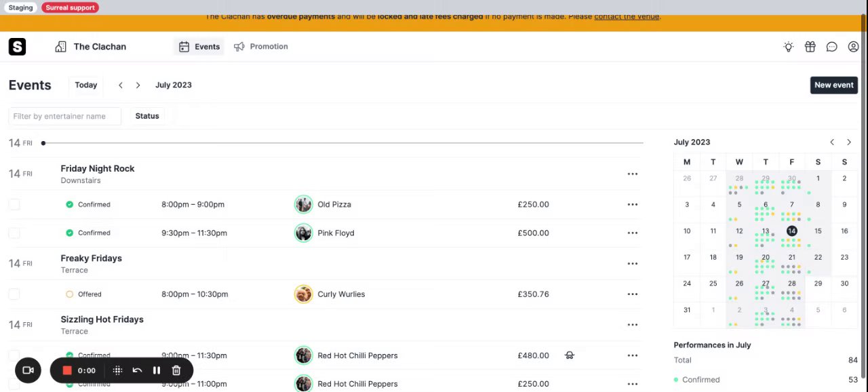Open the Status filter dropdown
Viewport: 868px width, 392px height.
147,116
